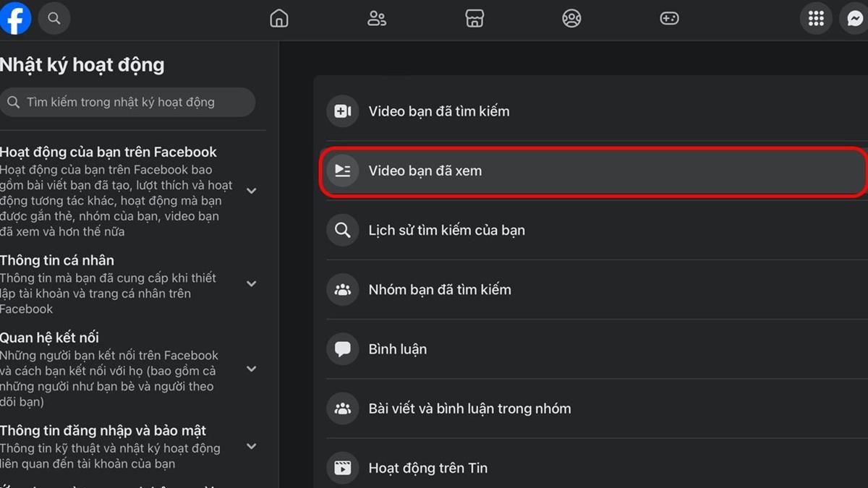
Task: Go to the Home feed icon
Action: click(x=278, y=19)
